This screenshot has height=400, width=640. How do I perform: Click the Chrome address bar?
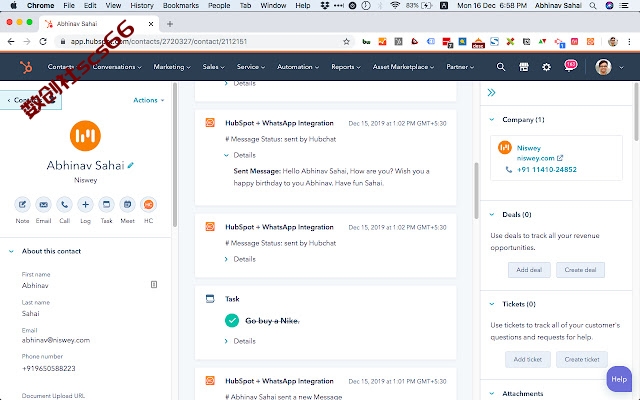tap(204, 42)
